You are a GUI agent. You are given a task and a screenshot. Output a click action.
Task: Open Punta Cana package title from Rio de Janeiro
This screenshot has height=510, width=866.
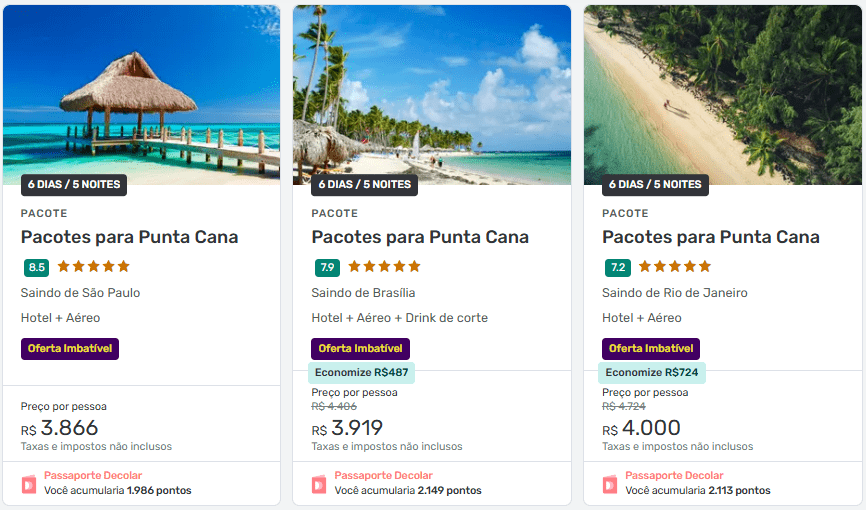click(x=710, y=237)
